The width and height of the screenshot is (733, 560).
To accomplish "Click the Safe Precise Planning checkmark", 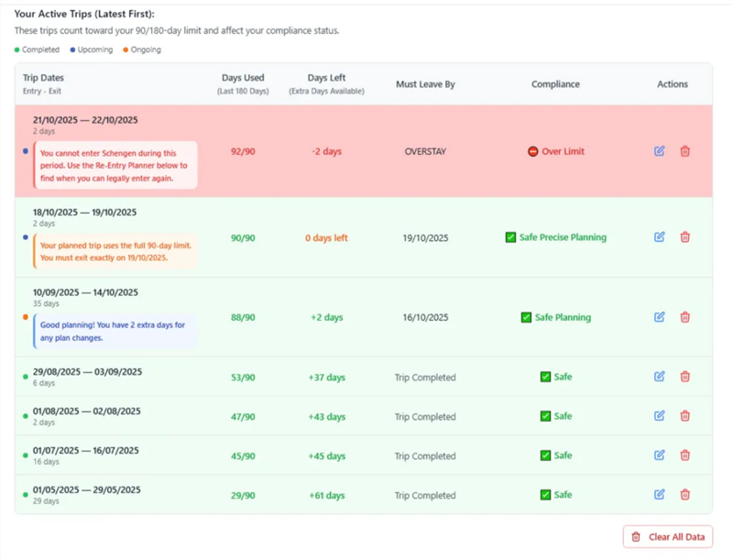I will click(x=510, y=237).
